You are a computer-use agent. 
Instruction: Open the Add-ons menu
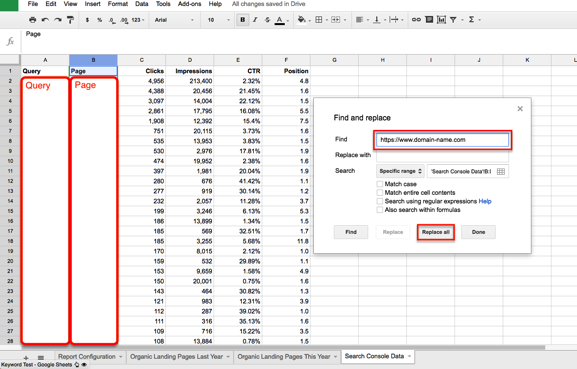click(x=189, y=4)
